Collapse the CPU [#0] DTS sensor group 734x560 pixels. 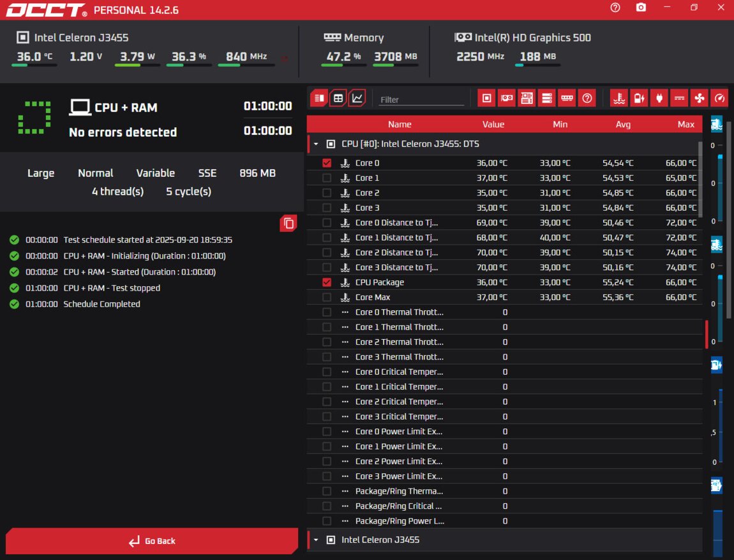[x=315, y=144]
